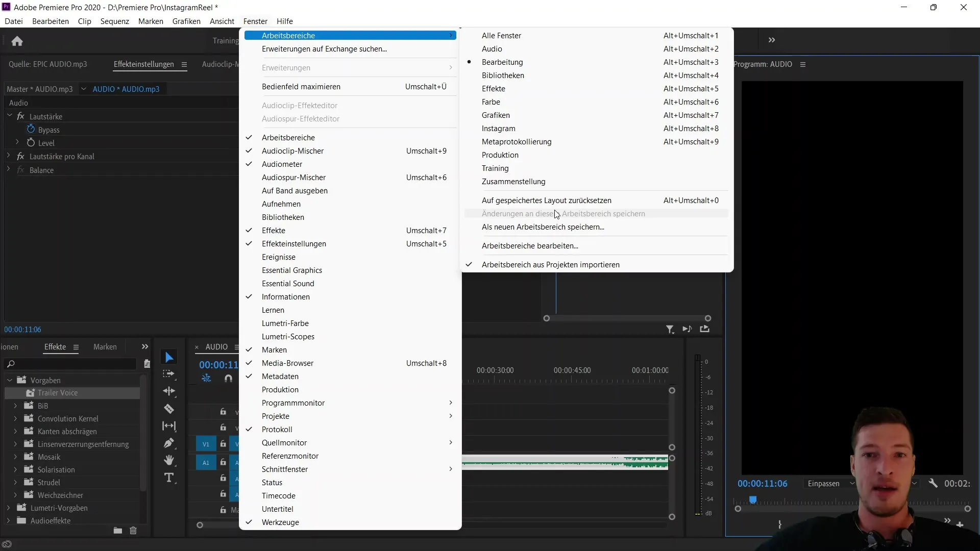The width and height of the screenshot is (980, 551).
Task: Select the Hand tool
Action: click(x=169, y=460)
